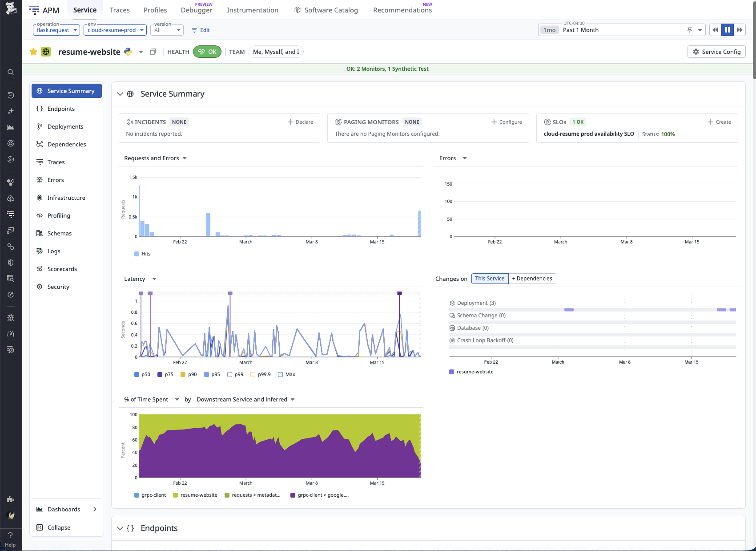Open global search from the left rail

click(x=11, y=72)
